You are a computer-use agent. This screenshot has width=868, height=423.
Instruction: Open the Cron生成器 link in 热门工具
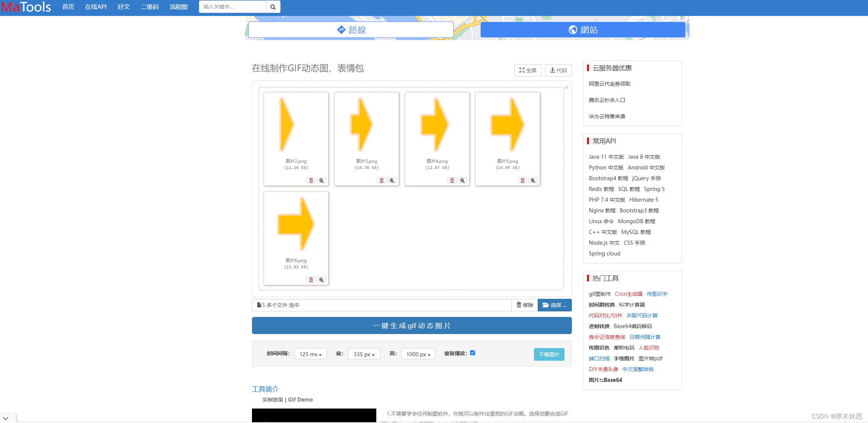click(x=628, y=294)
